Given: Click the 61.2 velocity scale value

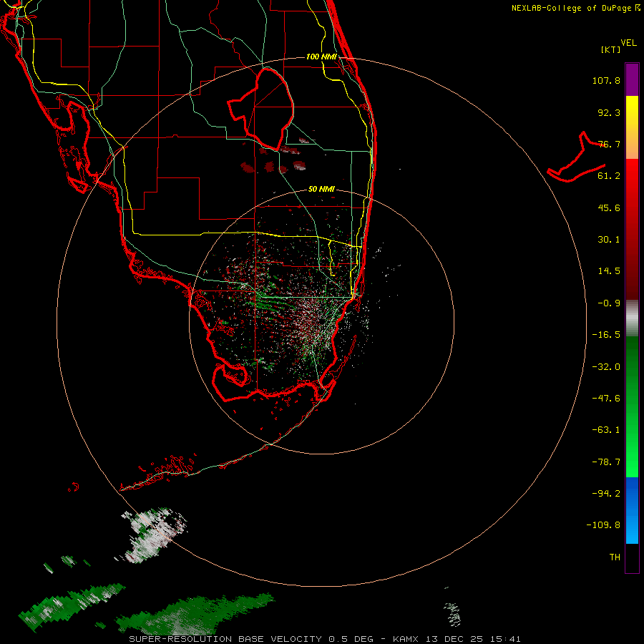Looking at the screenshot, I should (609, 176).
